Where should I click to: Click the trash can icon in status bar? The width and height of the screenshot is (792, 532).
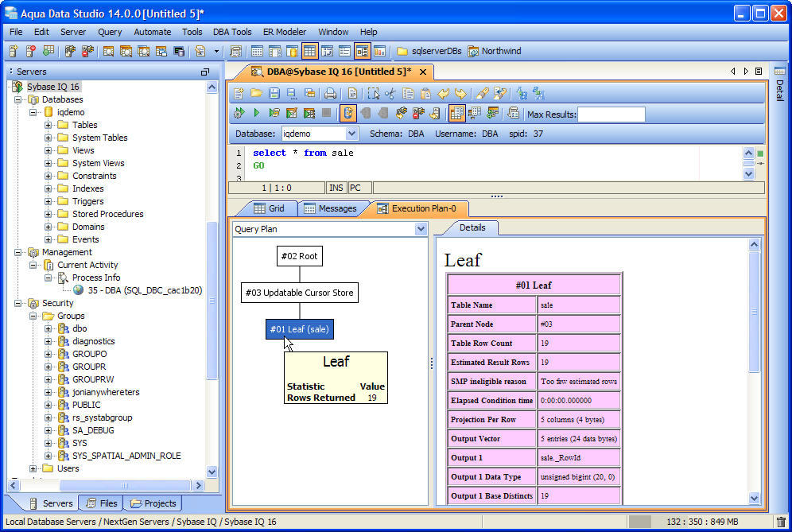coord(781,522)
